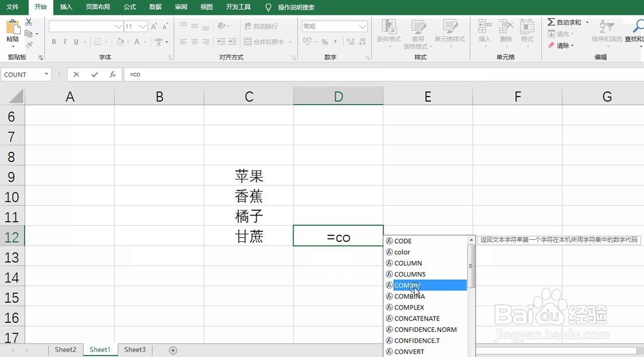Increase the font size
This screenshot has width=644, height=357.
click(154, 26)
